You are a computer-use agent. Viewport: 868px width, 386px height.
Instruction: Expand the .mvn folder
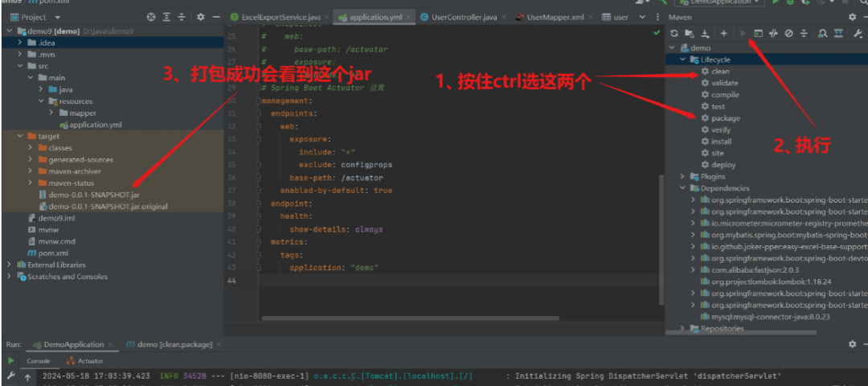[20, 54]
